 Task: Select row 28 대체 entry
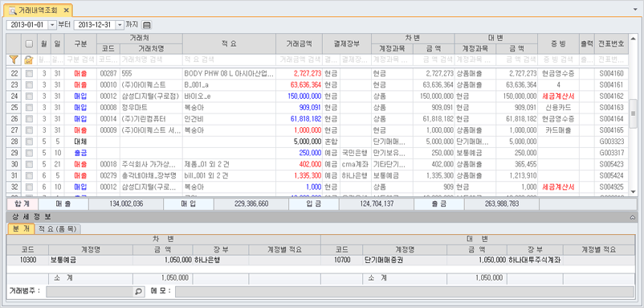click(80, 142)
